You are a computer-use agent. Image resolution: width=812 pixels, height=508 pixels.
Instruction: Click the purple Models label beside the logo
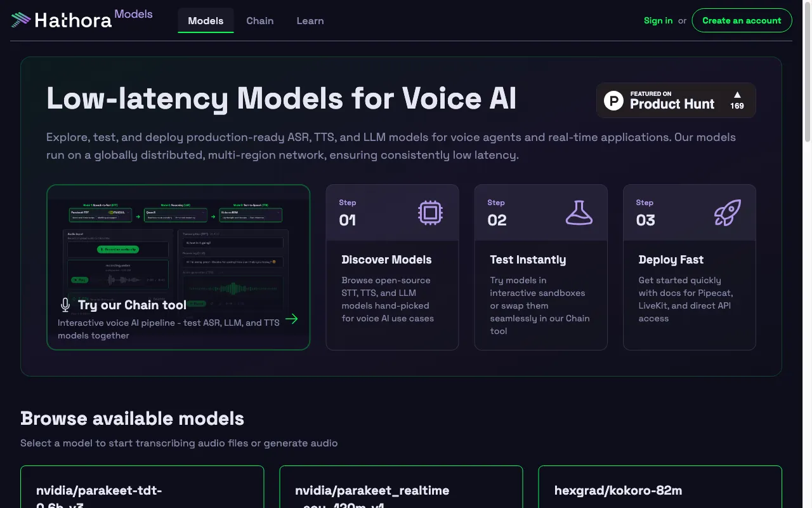133,14
